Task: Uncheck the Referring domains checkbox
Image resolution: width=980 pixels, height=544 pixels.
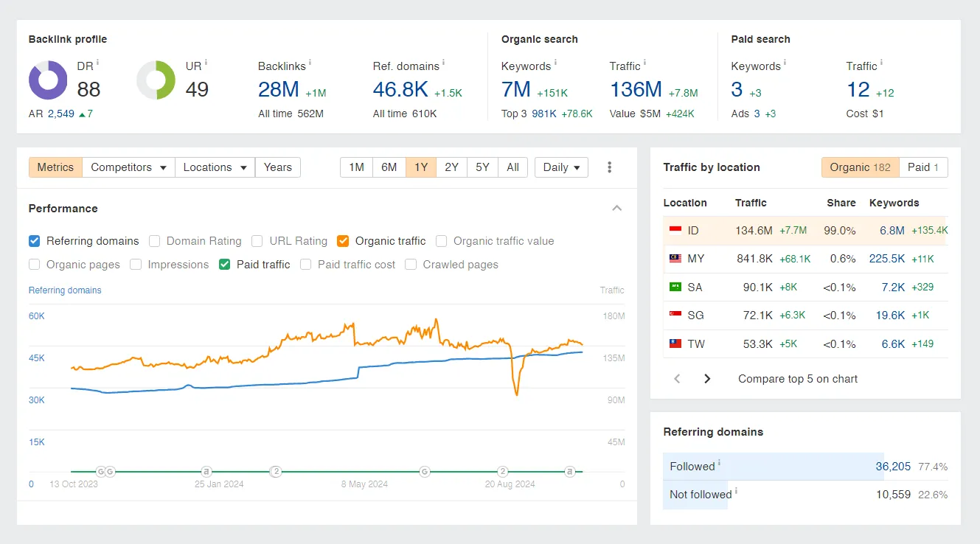Action: (x=35, y=241)
